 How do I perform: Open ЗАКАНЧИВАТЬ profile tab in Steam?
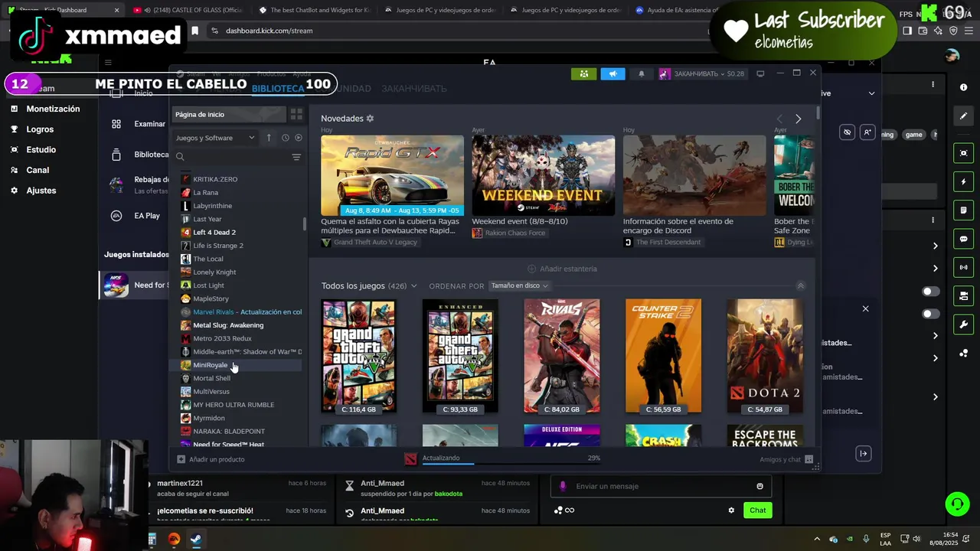[x=414, y=89]
